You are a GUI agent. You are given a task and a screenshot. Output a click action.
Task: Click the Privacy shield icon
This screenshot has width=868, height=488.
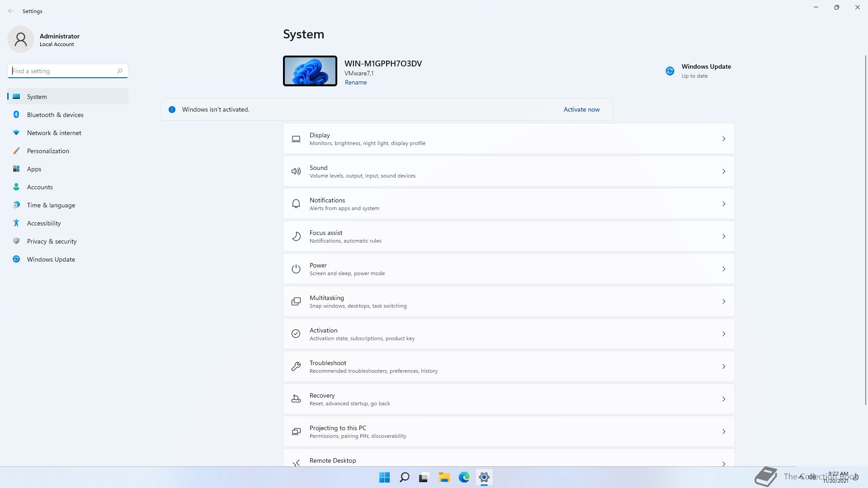tap(16, 241)
